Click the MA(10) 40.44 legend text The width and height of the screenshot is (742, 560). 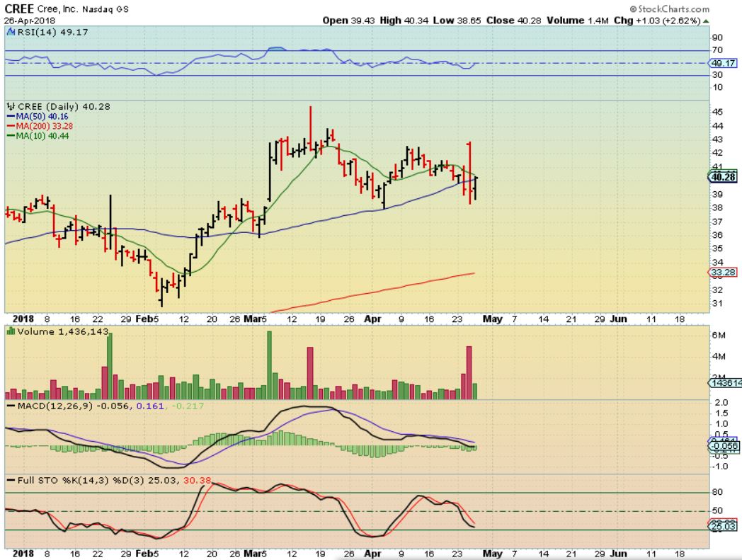click(x=42, y=136)
